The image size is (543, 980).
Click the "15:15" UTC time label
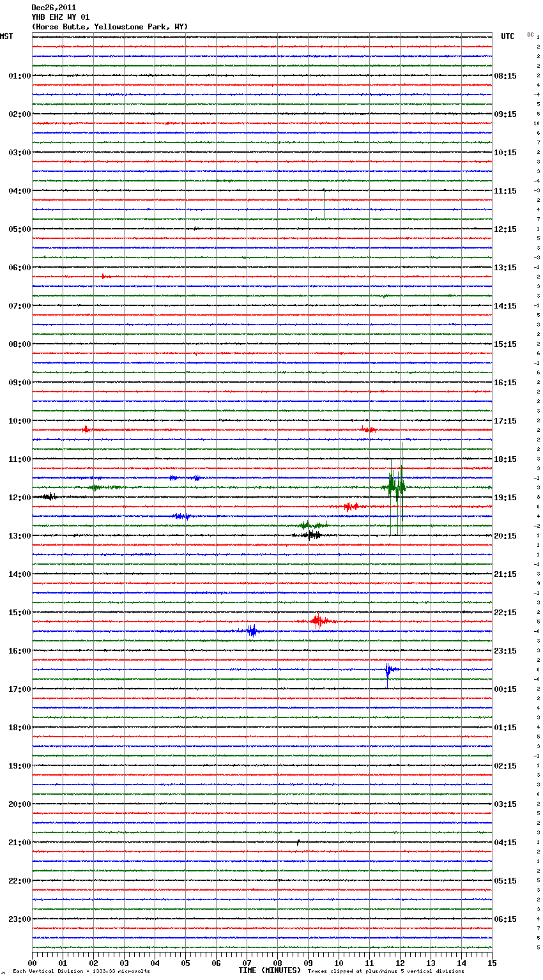(505, 344)
